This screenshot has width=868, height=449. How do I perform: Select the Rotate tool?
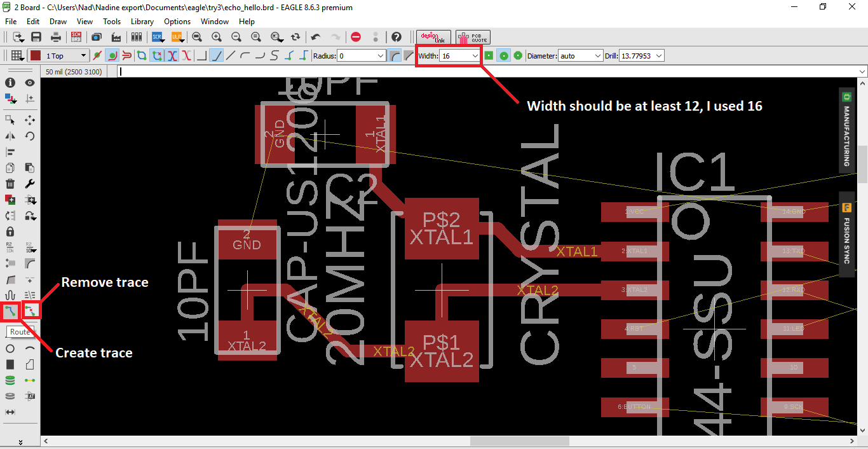[x=30, y=136]
